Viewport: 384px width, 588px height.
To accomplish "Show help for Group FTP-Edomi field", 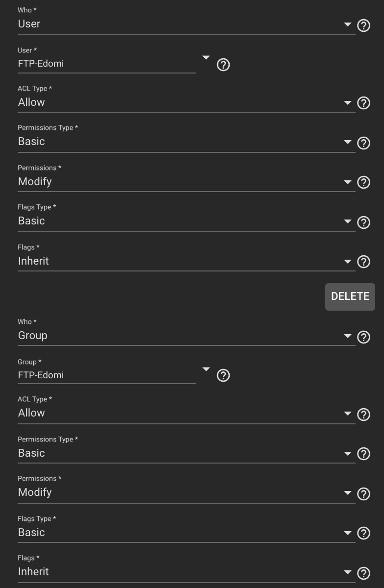I will click(223, 375).
